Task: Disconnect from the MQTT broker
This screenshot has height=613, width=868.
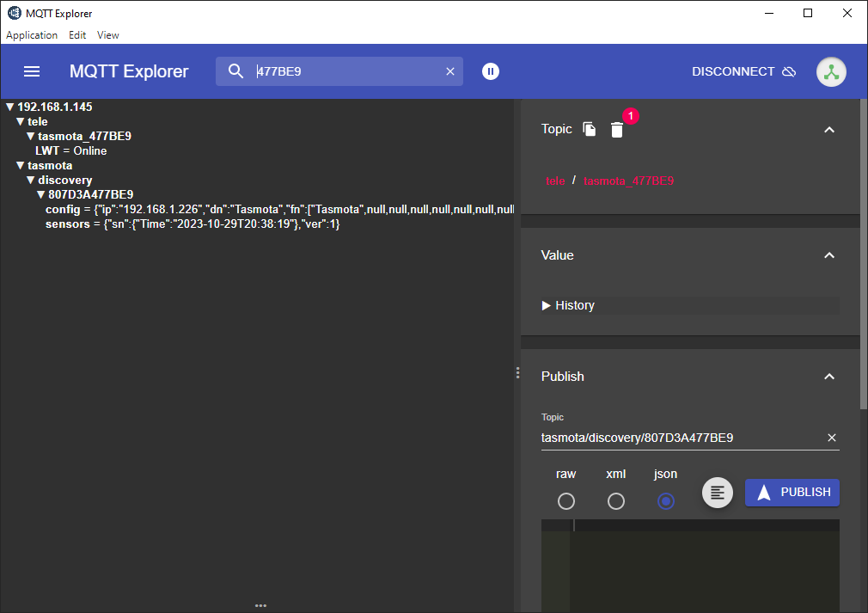Action: [743, 71]
